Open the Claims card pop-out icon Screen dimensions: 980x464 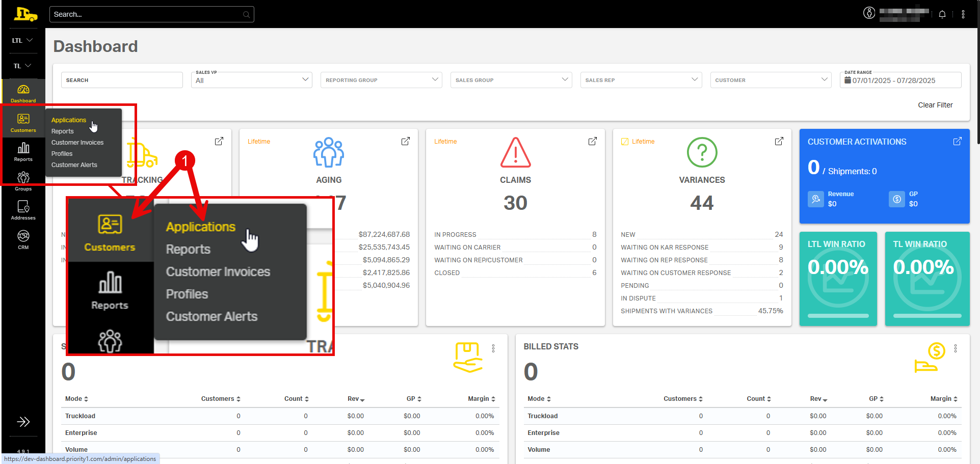593,141
